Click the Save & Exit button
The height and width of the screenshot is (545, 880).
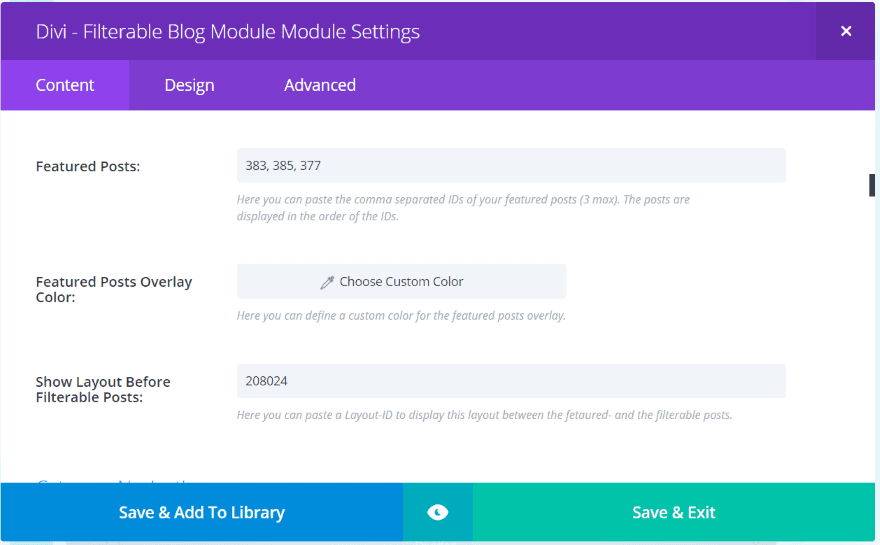674,512
